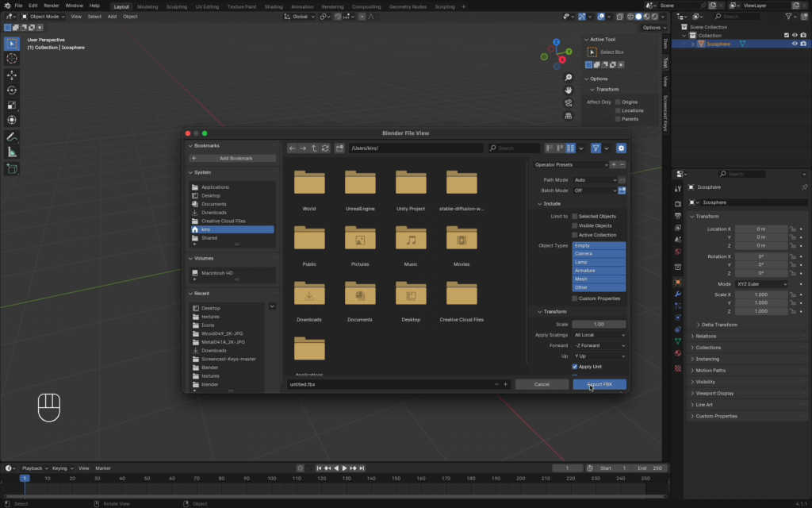The image size is (812, 508).
Task: Open the Apply Scalings dropdown
Action: tap(599, 335)
